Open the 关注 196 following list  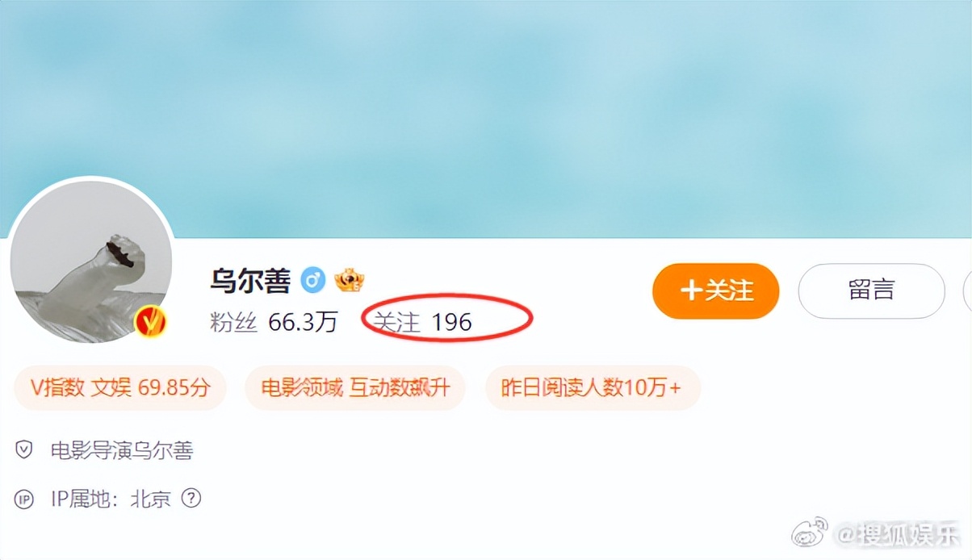[422, 323]
